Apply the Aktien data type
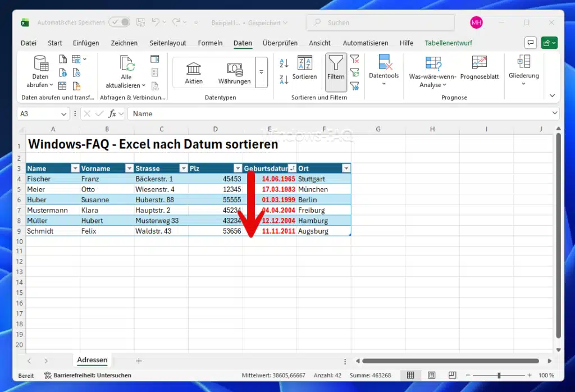Viewport: 575px width, 392px height. (194, 72)
